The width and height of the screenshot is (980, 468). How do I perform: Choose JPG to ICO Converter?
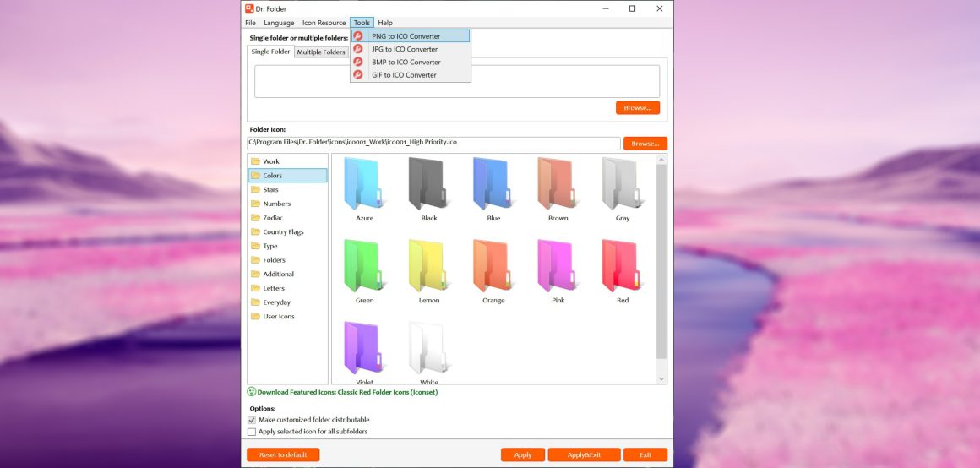pyautogui.click(x=410, y=49)
